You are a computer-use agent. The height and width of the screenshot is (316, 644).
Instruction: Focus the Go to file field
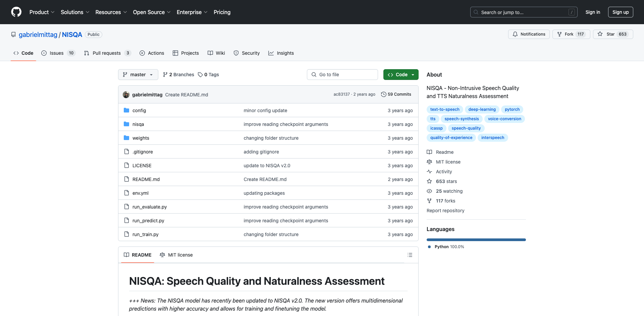(x=342, y=75)
